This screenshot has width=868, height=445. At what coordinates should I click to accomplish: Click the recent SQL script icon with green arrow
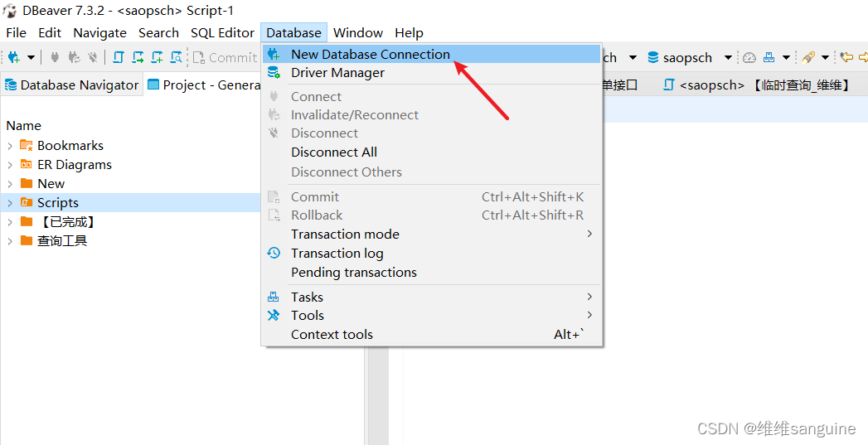point(138,57)
